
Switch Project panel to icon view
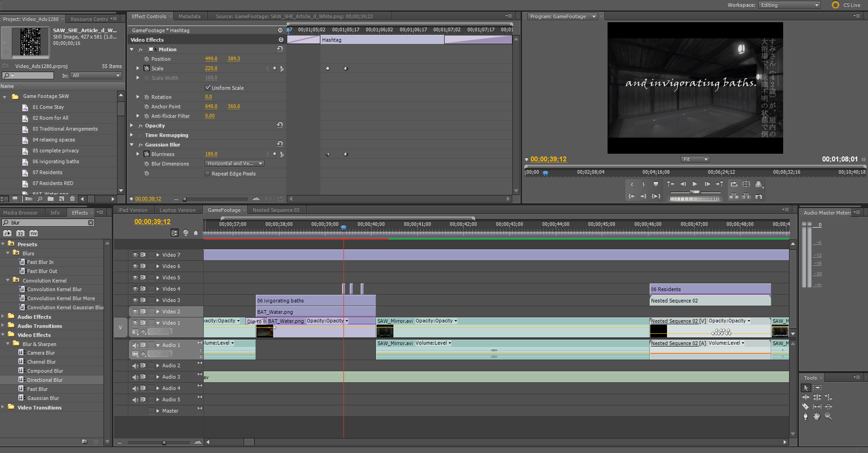(x=15, y=199)
